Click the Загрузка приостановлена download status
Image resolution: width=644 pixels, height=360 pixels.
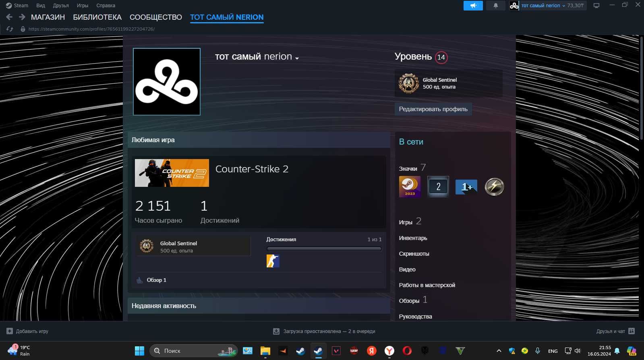click(x=329, y=331)
